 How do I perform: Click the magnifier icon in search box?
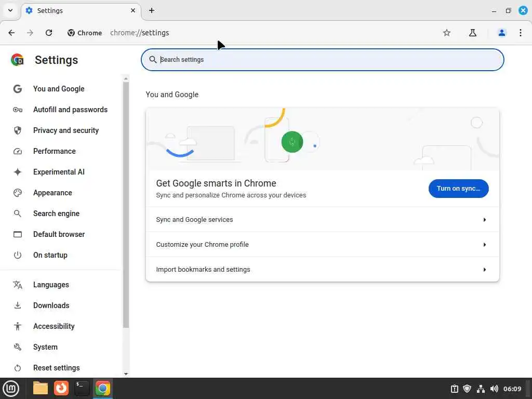point(153,60)
